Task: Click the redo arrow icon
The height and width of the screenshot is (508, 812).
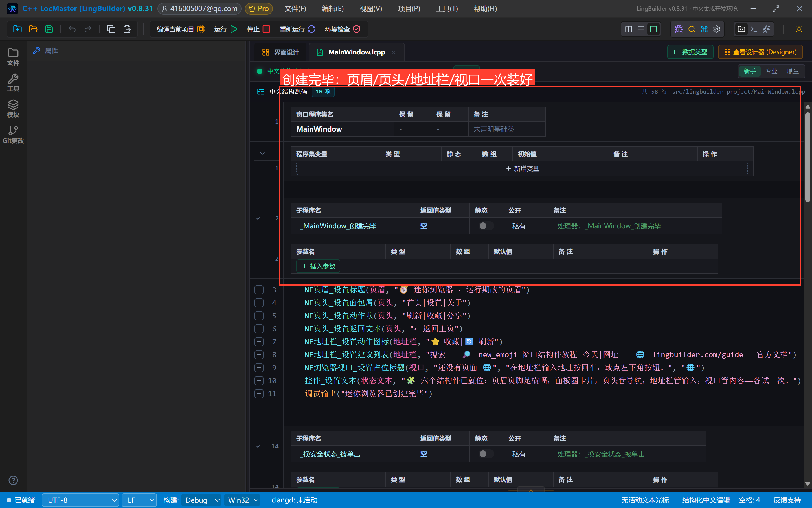Action: click(88, 29)
